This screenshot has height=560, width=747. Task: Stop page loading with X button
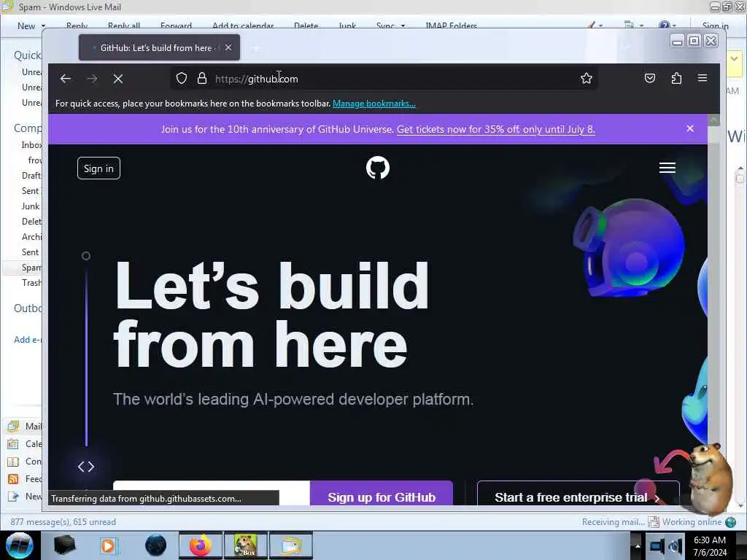click(x=118, y=79)
